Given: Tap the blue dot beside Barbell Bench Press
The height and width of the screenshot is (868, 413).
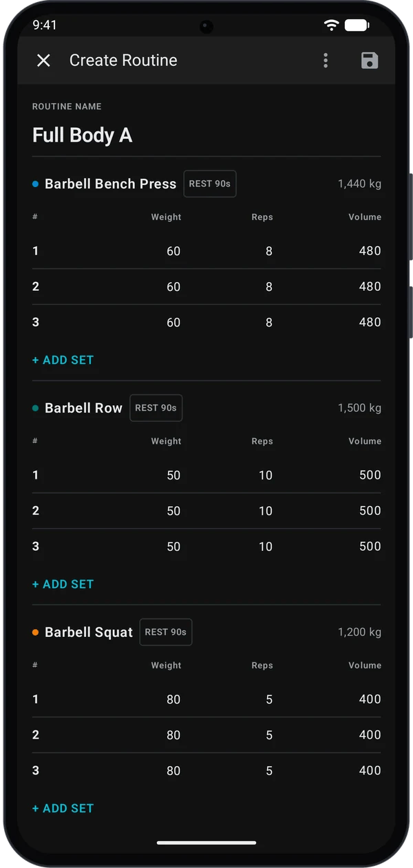Looking at the screenshot, I should pos(35,184).
